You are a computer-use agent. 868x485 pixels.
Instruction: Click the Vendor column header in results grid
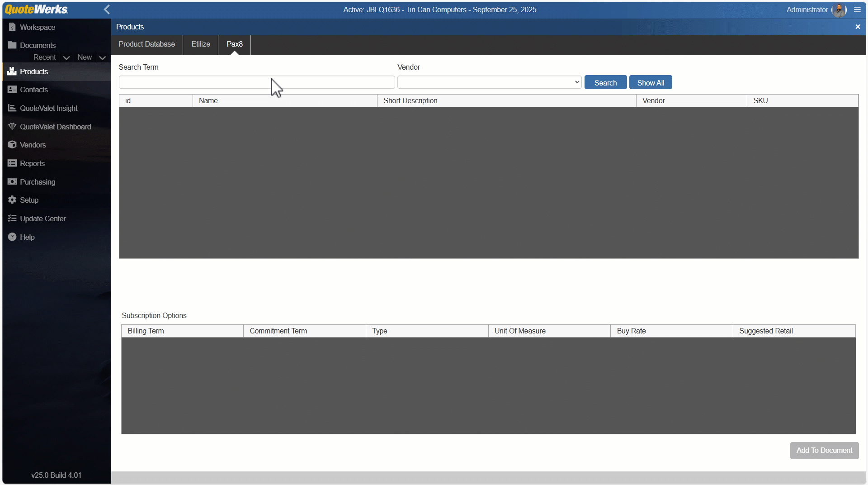[x=691, y=100]
